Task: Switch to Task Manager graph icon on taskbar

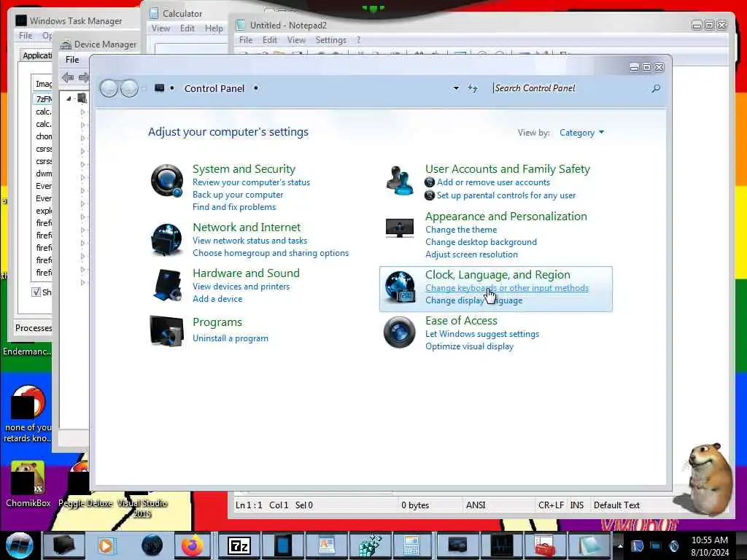Action: 502,545
